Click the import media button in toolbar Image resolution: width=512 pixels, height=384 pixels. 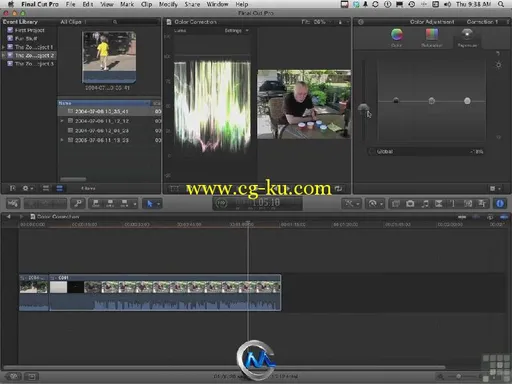12,203
